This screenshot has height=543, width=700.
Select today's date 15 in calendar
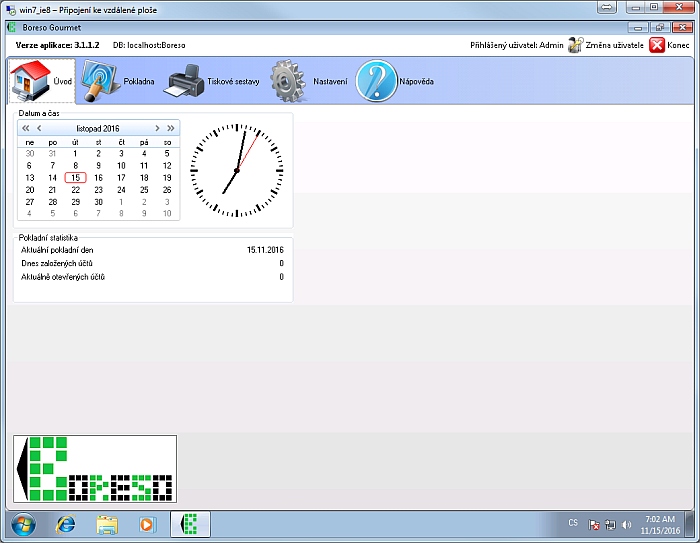(75, 178)
